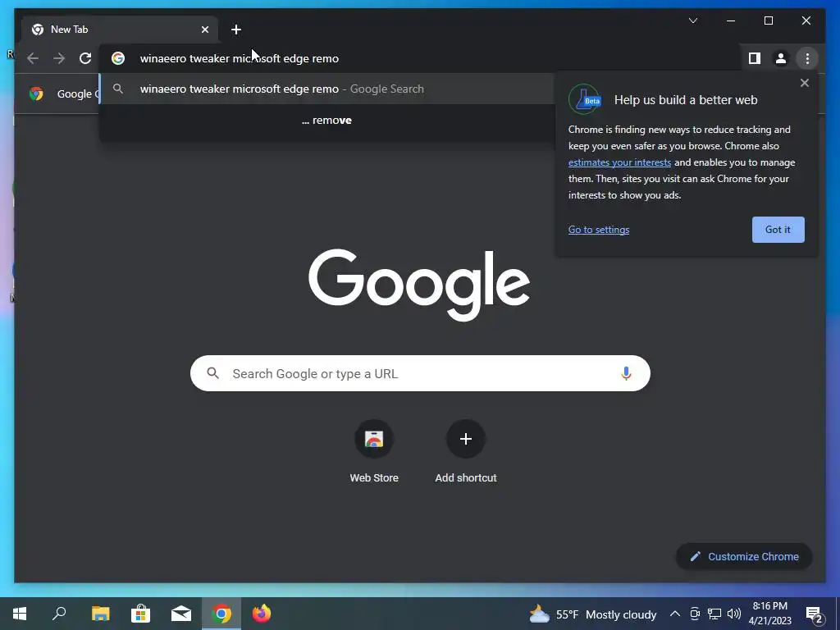
Task: Open a new tab with plus button
Action: [x=236, y=30]
